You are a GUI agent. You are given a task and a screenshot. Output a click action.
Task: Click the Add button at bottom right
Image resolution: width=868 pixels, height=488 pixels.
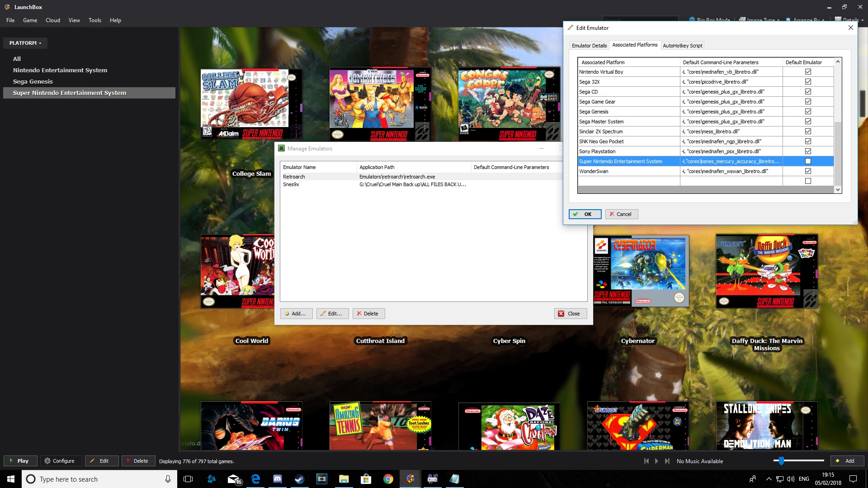tap(847, 461)
